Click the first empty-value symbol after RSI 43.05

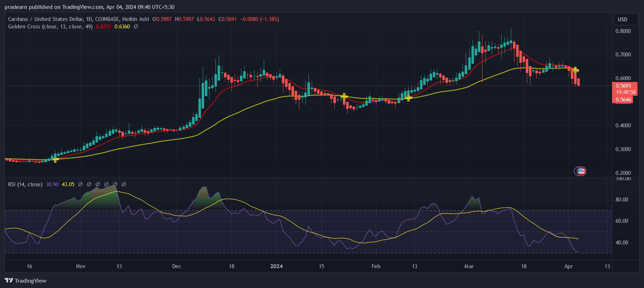pyautogui.click(x=80, y=184)
